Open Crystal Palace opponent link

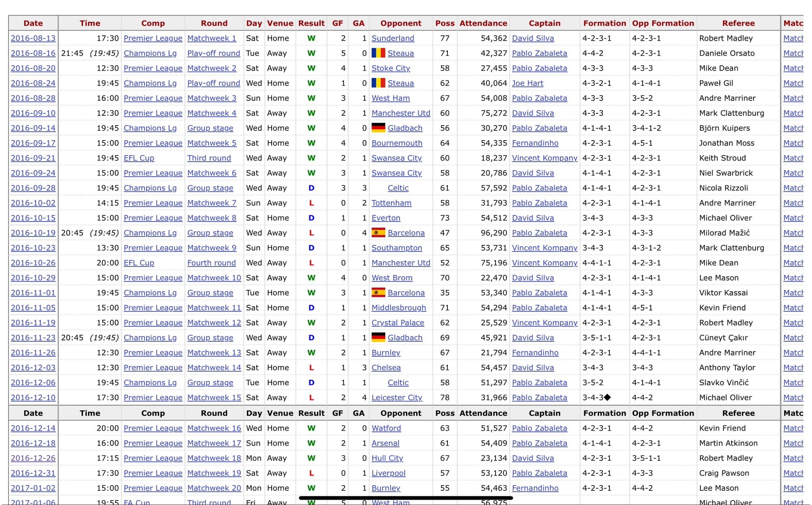(398, 323)
